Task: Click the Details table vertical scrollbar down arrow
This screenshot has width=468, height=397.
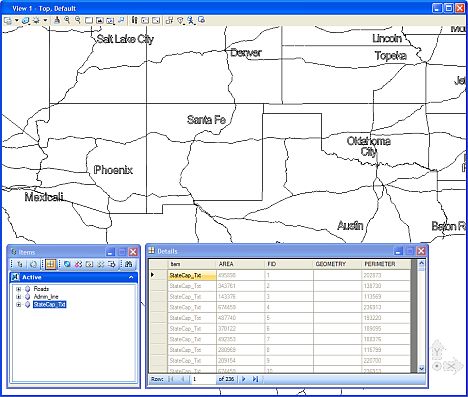Action: [421, 369]
